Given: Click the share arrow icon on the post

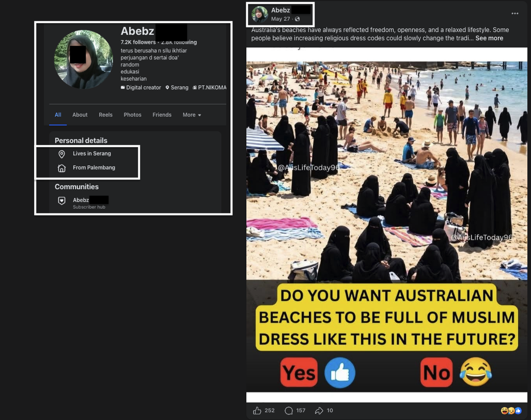Looking at the screenshot, I should tap(319, 411).
